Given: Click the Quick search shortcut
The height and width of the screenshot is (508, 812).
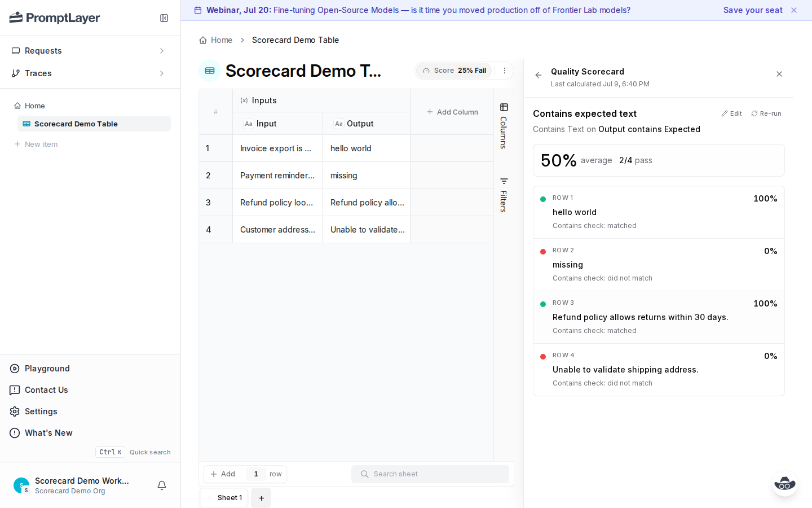Looking at the screenshot, I should 133,452.
